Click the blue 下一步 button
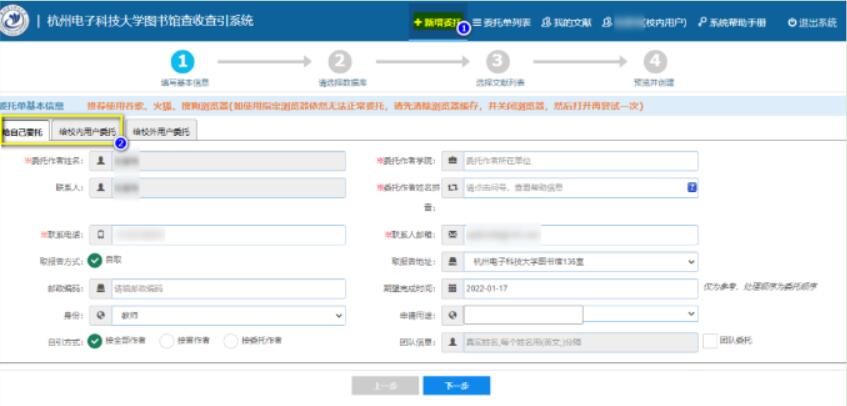Image resolution: width=847 pixels, height=406 pixels. 456,386
